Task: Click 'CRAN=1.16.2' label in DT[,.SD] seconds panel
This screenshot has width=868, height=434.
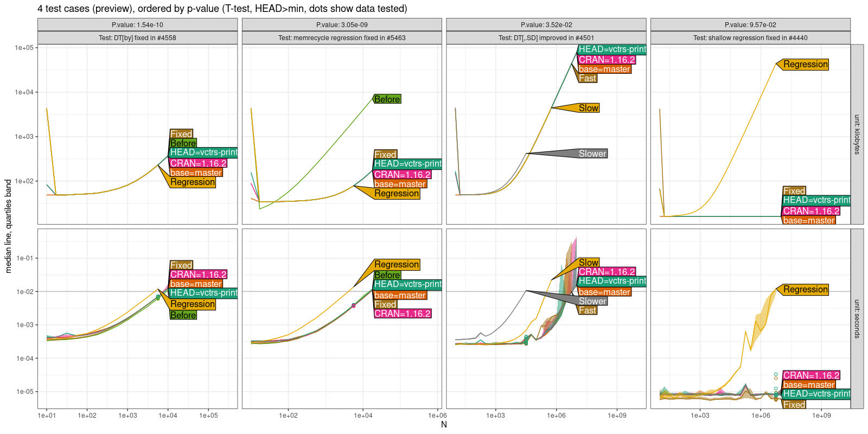Action: (607, 272)
